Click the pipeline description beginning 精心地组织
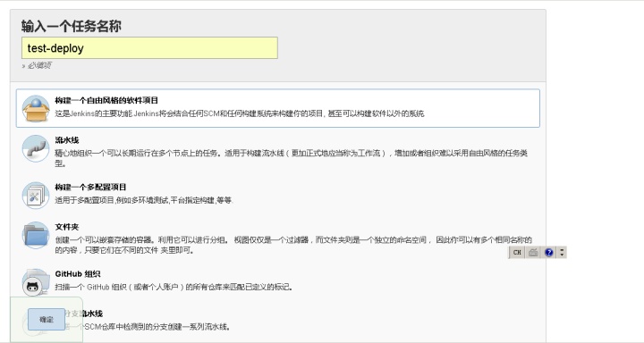This screenshot has width=644, height=343. (292, 158)
